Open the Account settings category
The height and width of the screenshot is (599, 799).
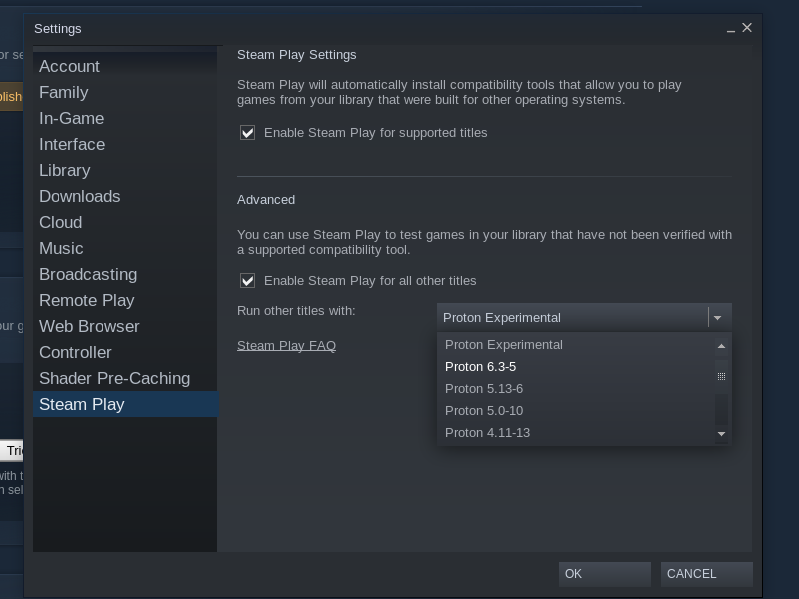pyautogui.click(x=69, y=66)
